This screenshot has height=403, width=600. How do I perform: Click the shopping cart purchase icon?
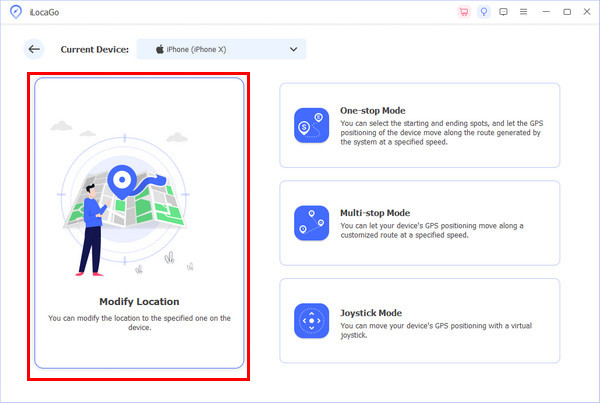tap(463, 12)
